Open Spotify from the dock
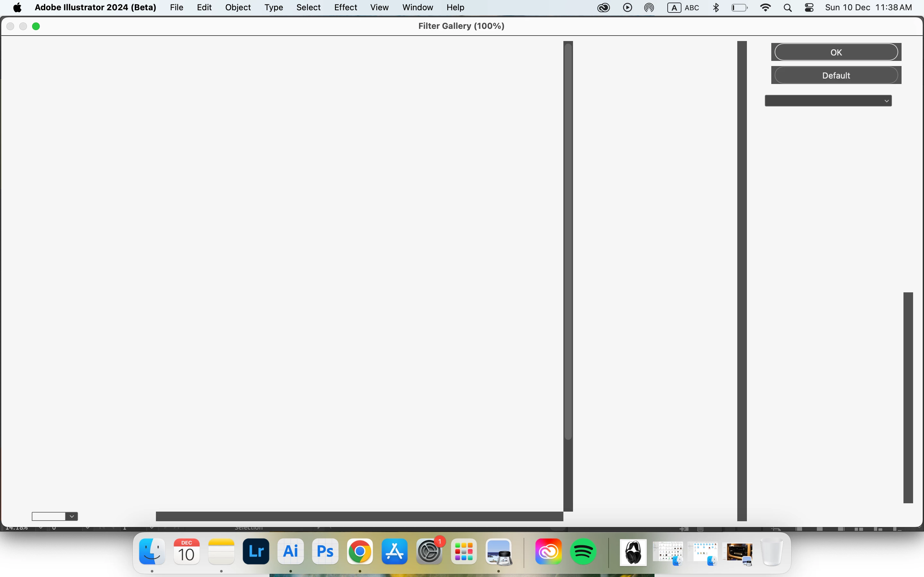The width and height of the screenshot is (924, 577). tap(583, 551)
